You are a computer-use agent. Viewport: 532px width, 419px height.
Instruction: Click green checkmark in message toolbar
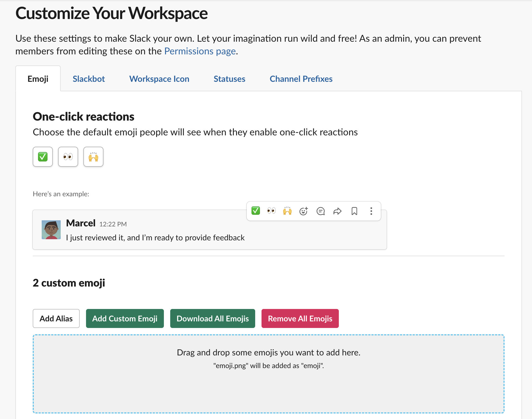click(256, 211)
